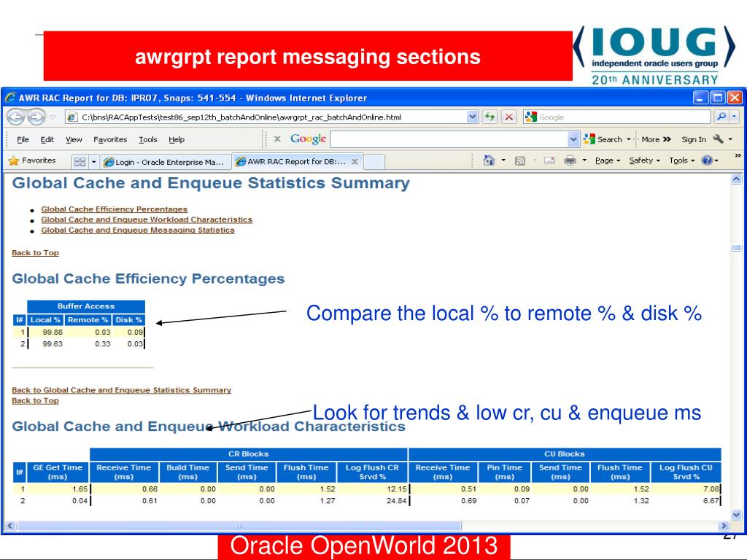Open the command bar Tools dropdown
This screenshot has height=560, width=747.
click(x=682, y=160)
